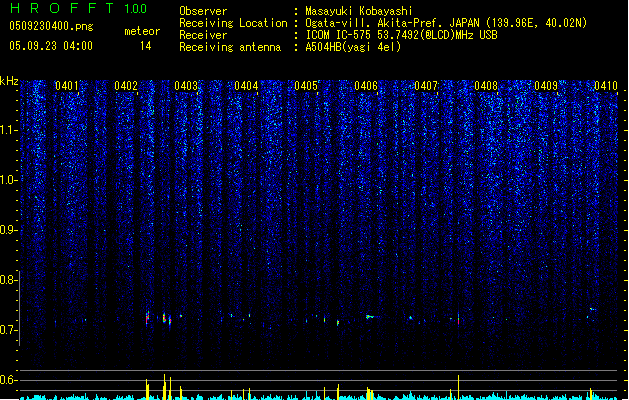Select the filename 0509230400.png
The height and width of the screenshot is (400, 629).
tap(51, 26)
